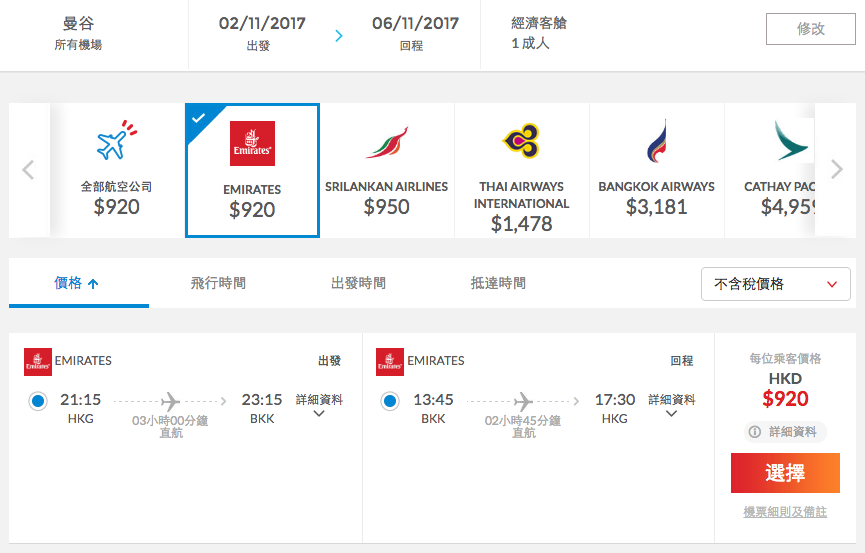The width and height of the screenshot is (865, 553).
Task: Click the return date 06/11/2017
Action: tap(415, 23)
